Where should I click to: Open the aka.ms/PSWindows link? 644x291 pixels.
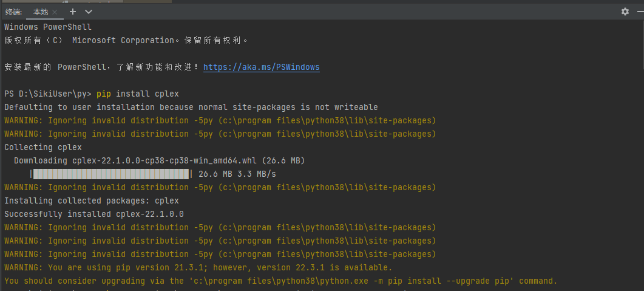coord(261,67)
